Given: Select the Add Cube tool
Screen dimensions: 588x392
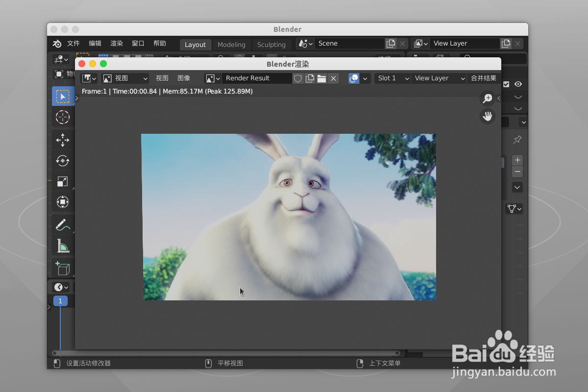Looking at the screenshot, I should (63, 269).
